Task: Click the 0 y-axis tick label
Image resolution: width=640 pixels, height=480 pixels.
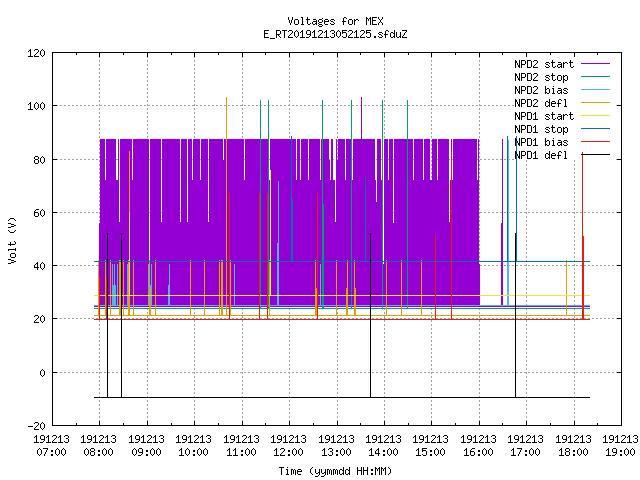Action: (42, 373)
